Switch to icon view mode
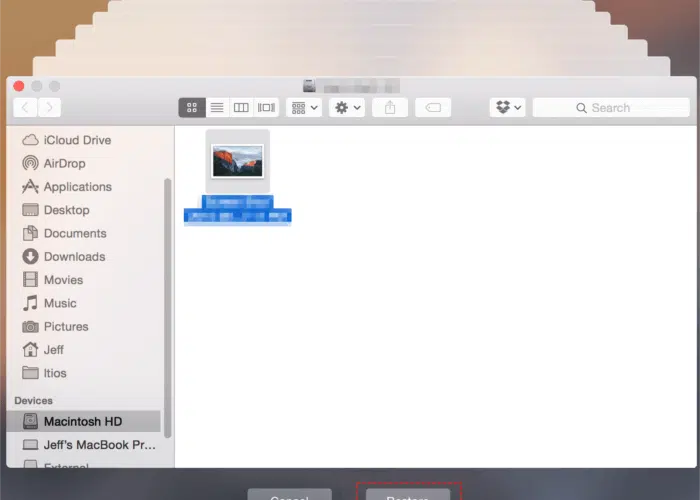The image size is (700, 500). pos(191,107)
